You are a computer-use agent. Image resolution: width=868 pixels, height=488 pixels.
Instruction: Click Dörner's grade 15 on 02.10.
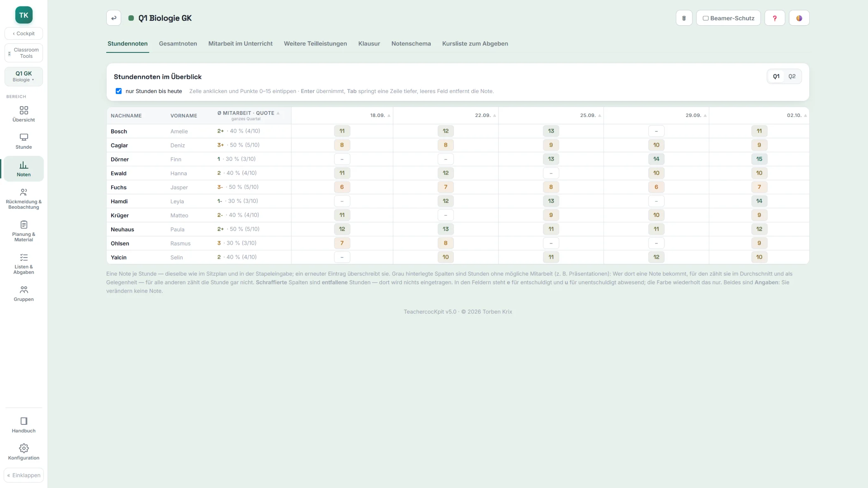pyautogui.click(x=759, y=159)
